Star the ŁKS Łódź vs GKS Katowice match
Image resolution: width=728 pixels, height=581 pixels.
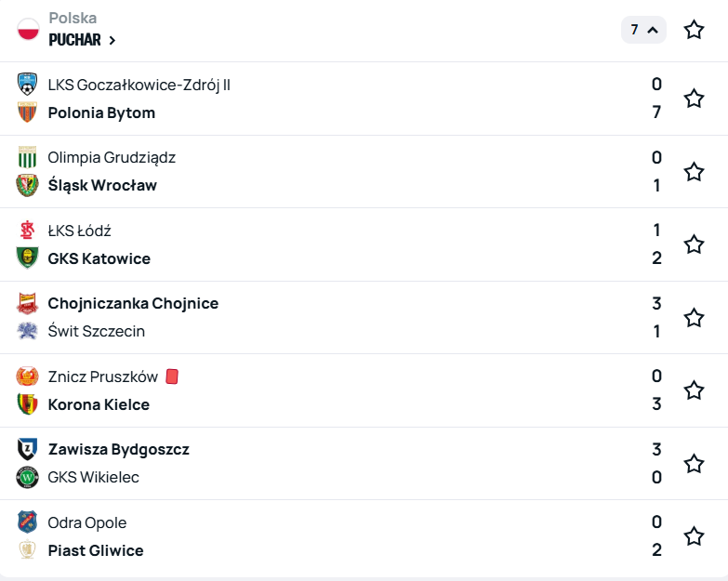pos(694,244)
